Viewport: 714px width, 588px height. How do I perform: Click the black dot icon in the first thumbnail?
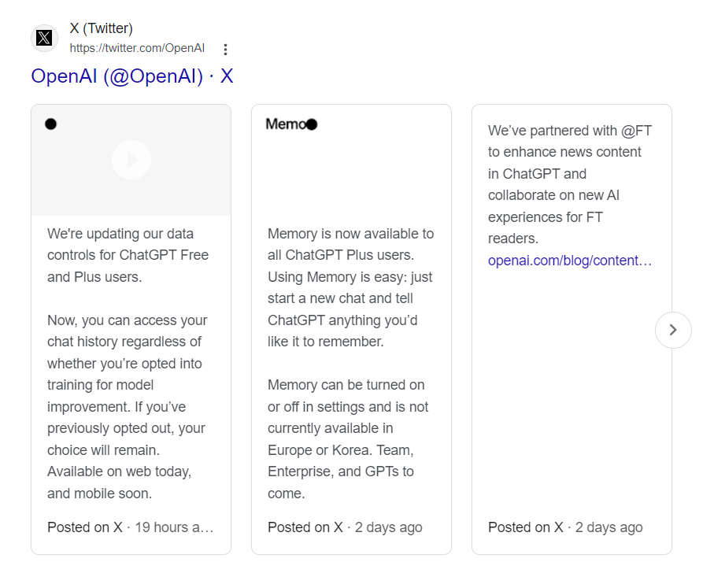pos(51,124)
